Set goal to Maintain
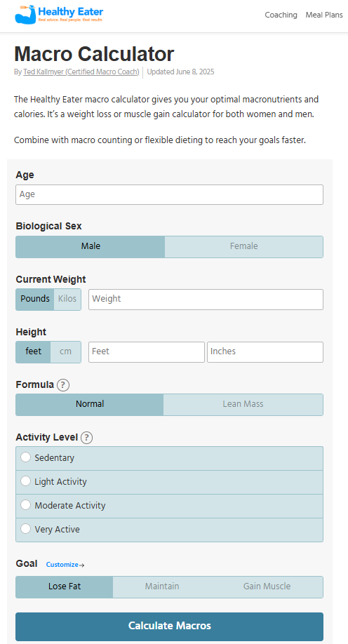 pyautogui.click(x=162, y=586)
